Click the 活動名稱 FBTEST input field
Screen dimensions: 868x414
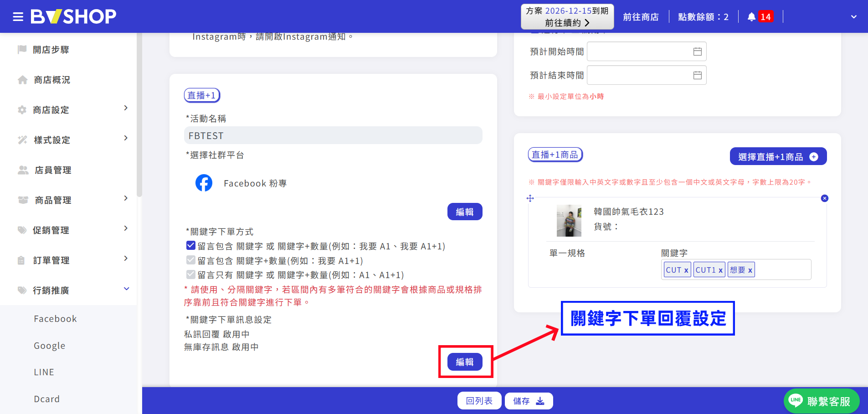tap(333, 135)
